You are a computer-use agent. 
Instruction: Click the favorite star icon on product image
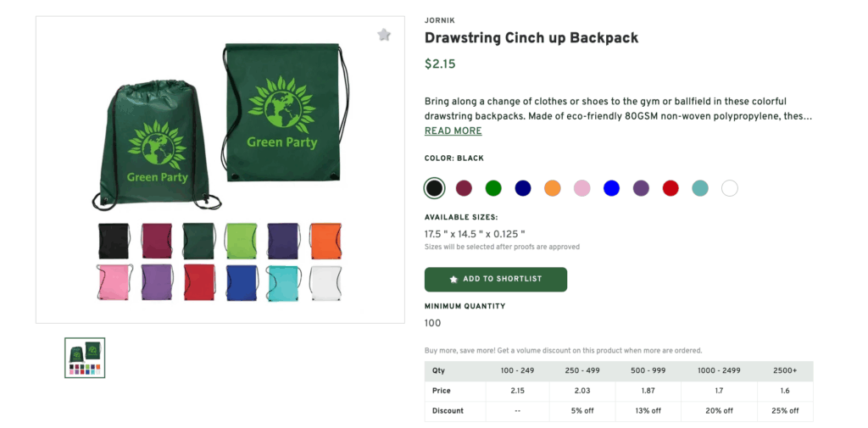tap(384, 35)
